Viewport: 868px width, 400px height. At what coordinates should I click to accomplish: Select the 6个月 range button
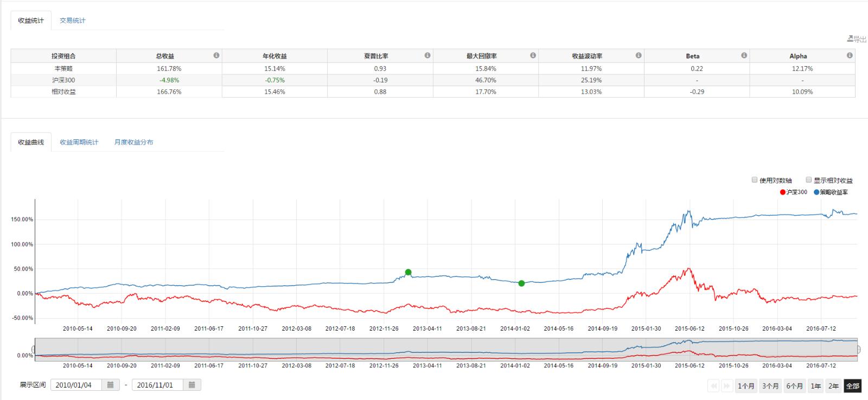794,386
